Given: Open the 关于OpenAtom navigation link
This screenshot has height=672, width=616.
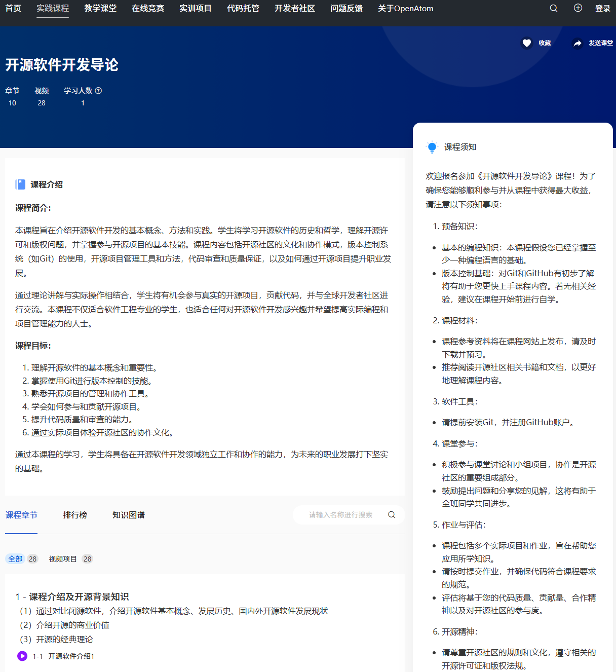Looking at the screenshot, I should click(405, 8).
